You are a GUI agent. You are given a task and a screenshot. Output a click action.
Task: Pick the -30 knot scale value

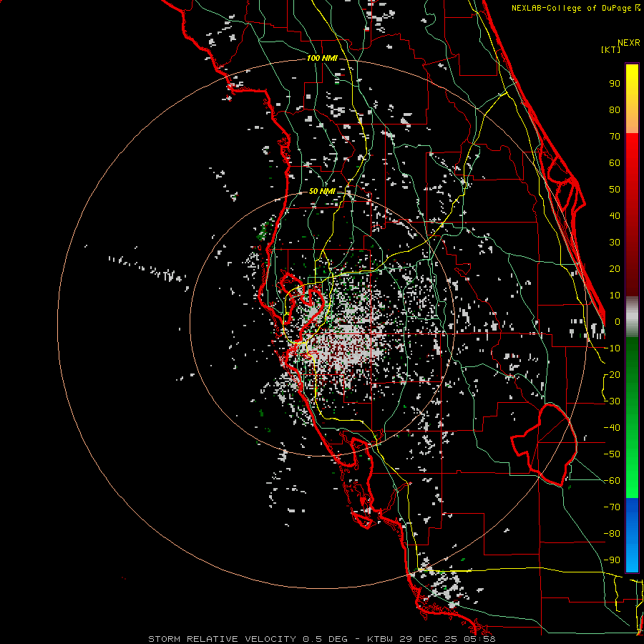coord(612,401)
